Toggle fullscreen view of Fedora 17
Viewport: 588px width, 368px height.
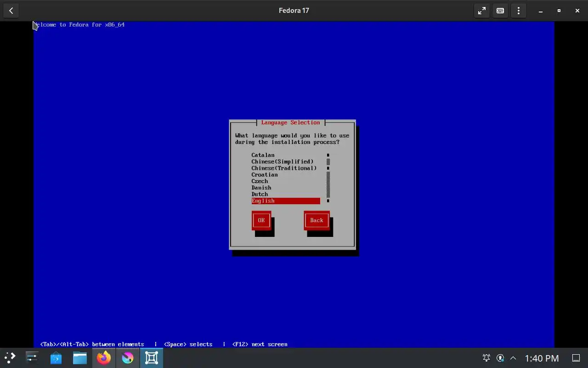(482, 11)
